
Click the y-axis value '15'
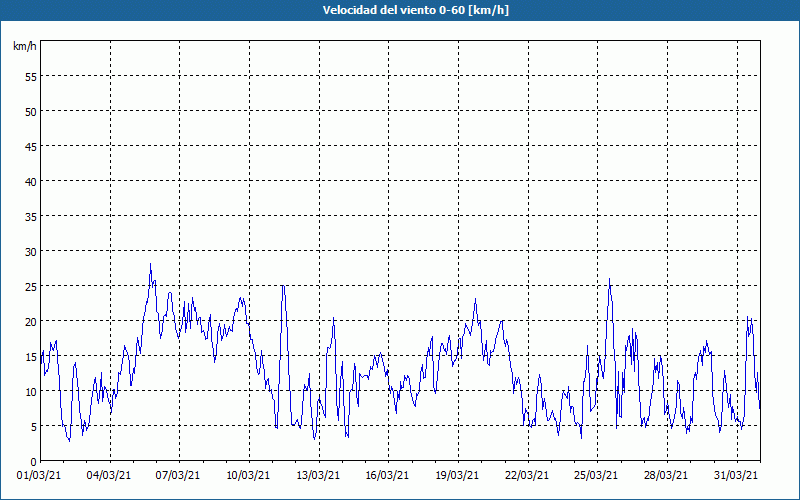(31, 357)
